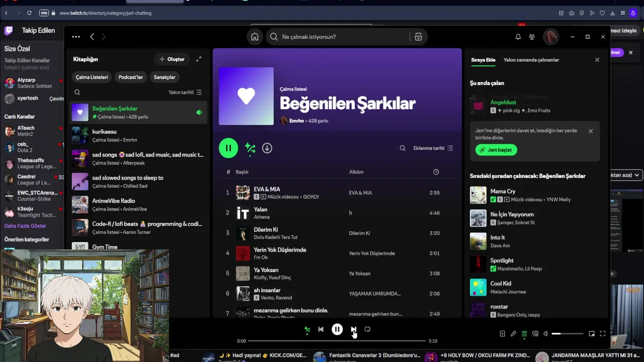
Task: Reload the Twitch page in browser
Action: pos(29,13)
